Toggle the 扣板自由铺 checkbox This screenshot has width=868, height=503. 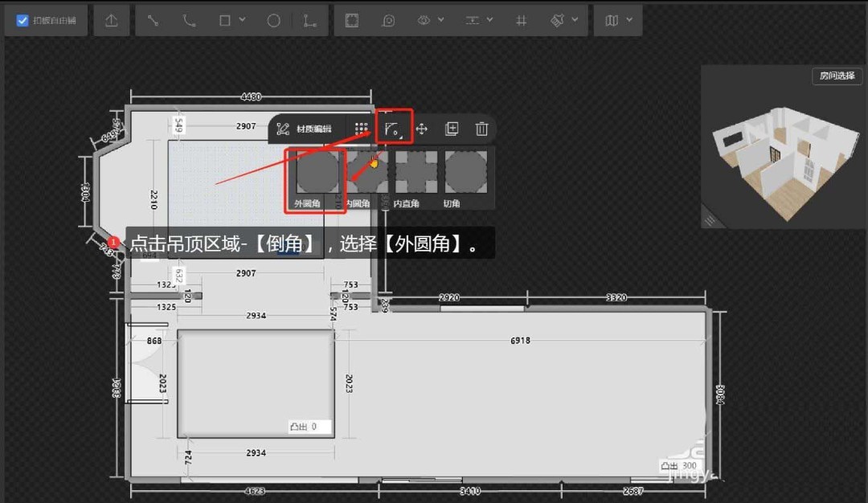tap(23, 21)
